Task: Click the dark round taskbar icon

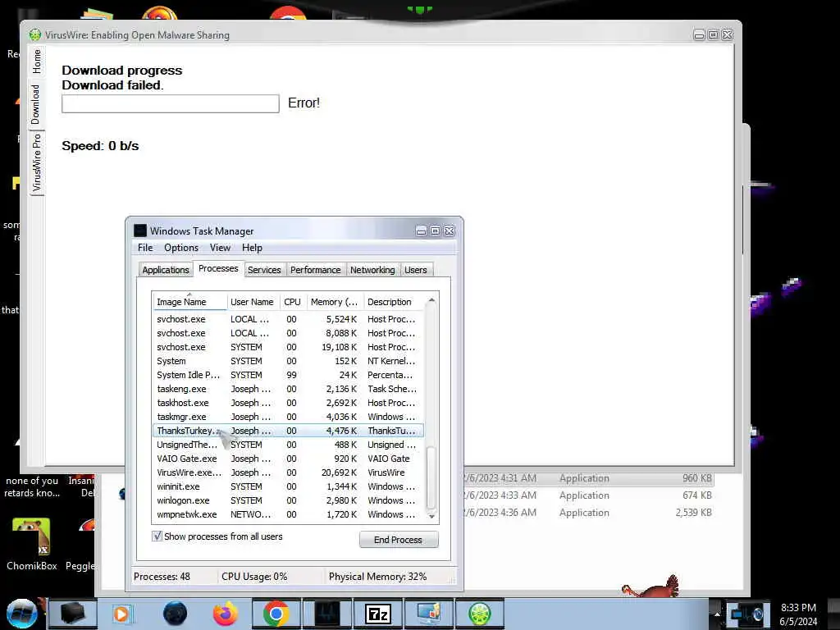Action: [x=175, y=614]
